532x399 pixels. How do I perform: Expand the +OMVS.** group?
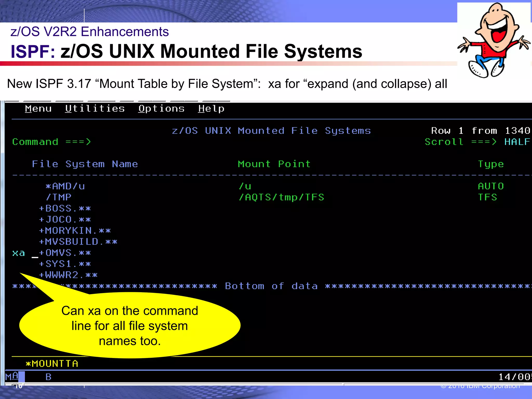[x=65, y=253]
